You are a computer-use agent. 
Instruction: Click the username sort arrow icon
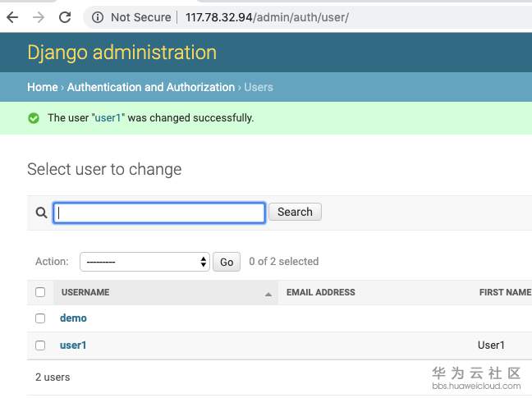point(268,293)
